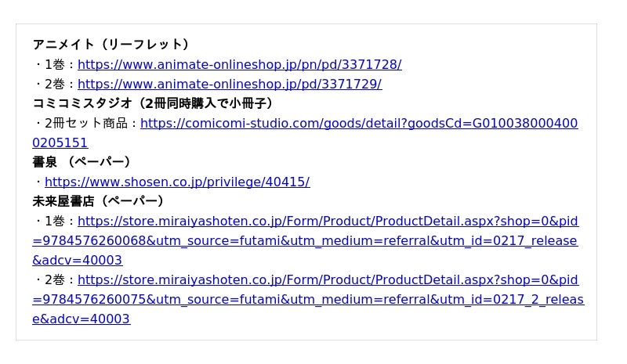Image resolution: width=627 pixels, height=364 pixels.
Task: Open Miraiya Shoten volume 2 product link
Action: coord(328,279)
